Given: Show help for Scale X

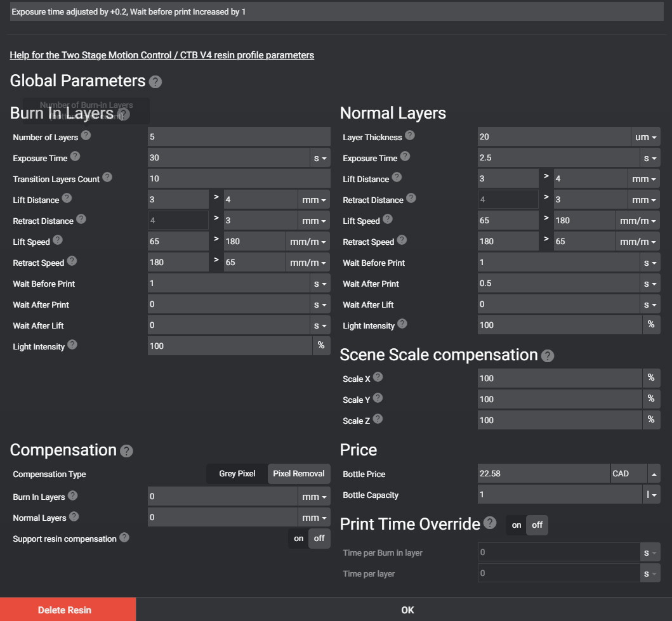Looking at the screenshot, I should [378, 377].
